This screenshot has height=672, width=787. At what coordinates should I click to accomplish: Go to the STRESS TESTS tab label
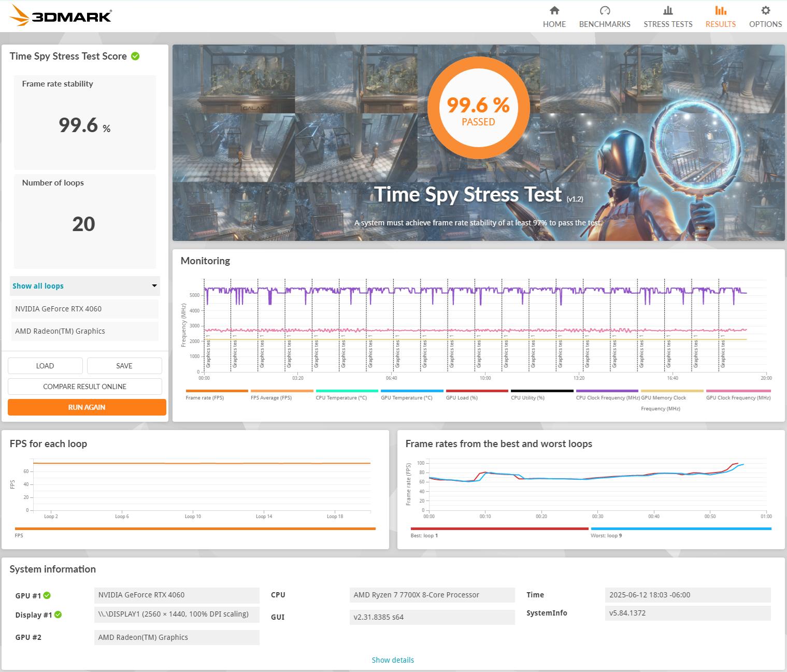(x=668, y=24)
